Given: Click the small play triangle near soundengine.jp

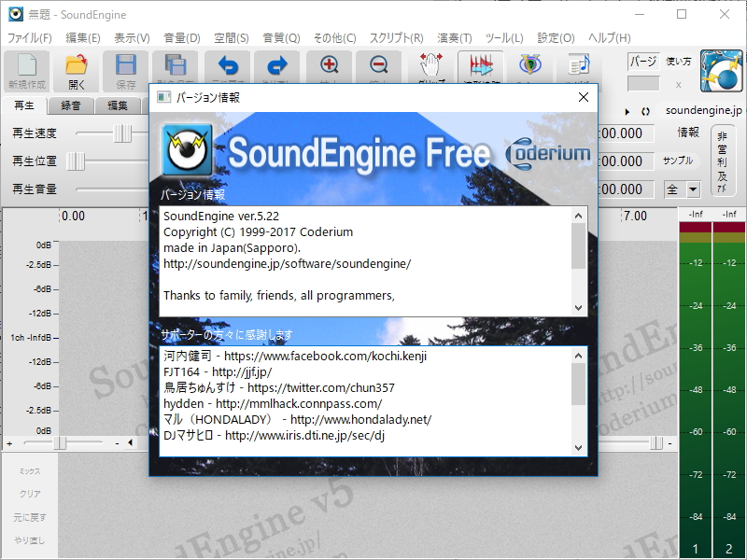Looking at the screenshot, I should [x=627, y=111].
